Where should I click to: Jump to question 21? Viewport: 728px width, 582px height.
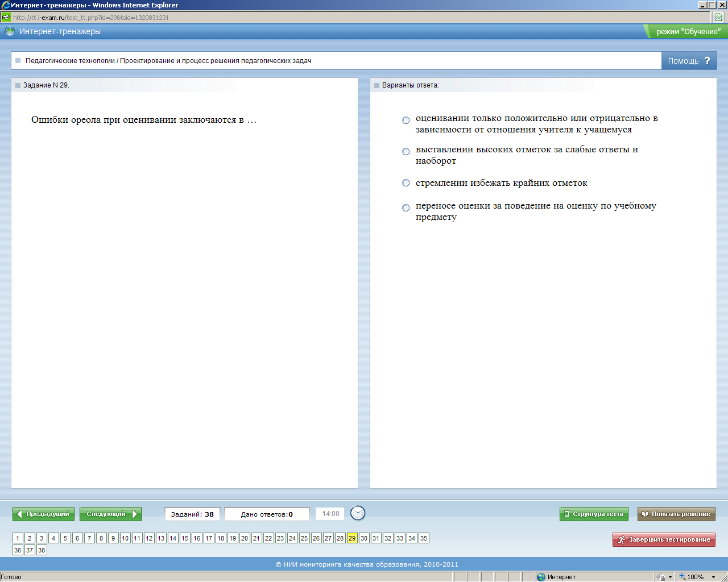pyautogui.click(x=257, y=538)
